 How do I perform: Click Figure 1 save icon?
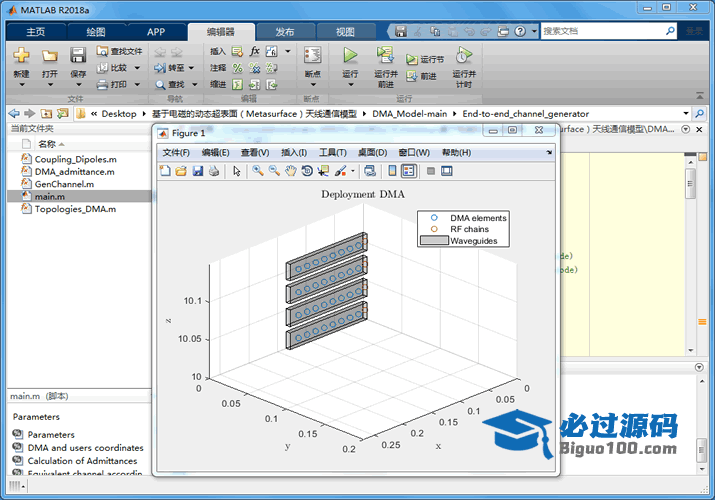pyautogui.click(x=197, y=171)
